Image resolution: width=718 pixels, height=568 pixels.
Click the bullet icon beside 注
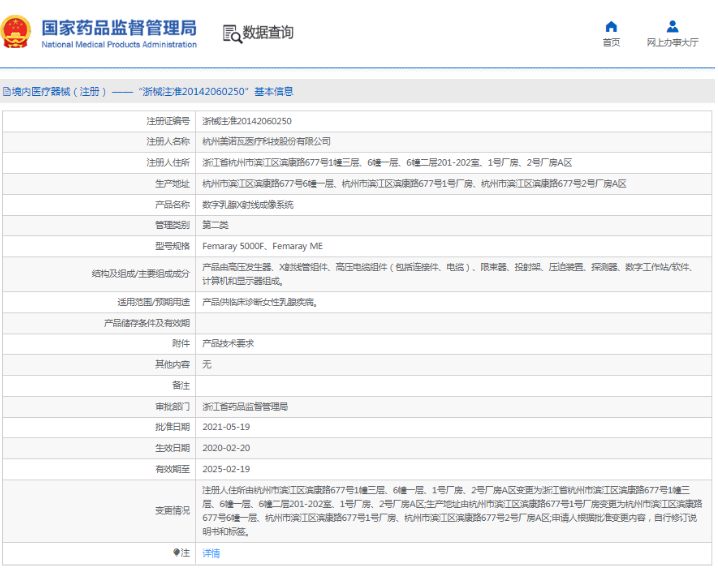point(176,552)
